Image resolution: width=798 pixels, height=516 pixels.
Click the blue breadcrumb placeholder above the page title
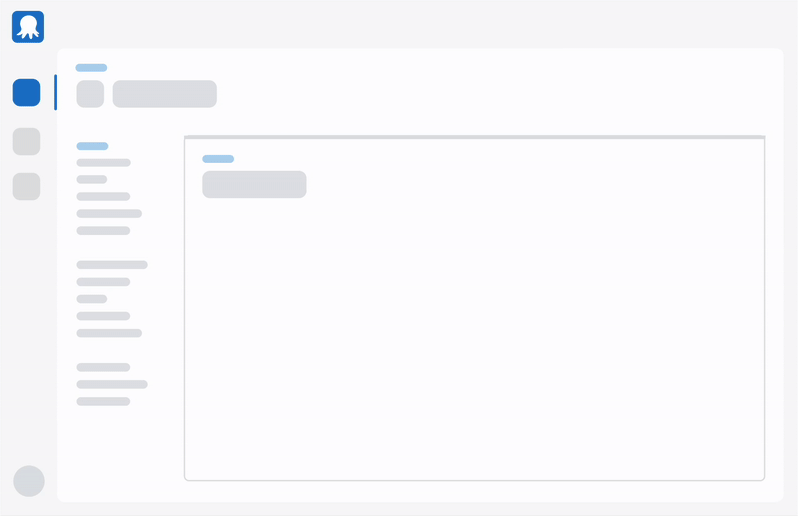91,68
